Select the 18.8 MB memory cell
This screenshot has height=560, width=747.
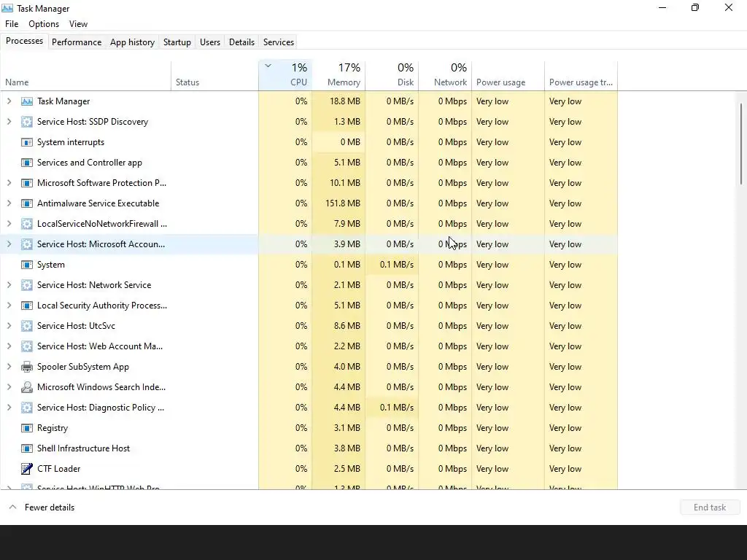point(338,101)
